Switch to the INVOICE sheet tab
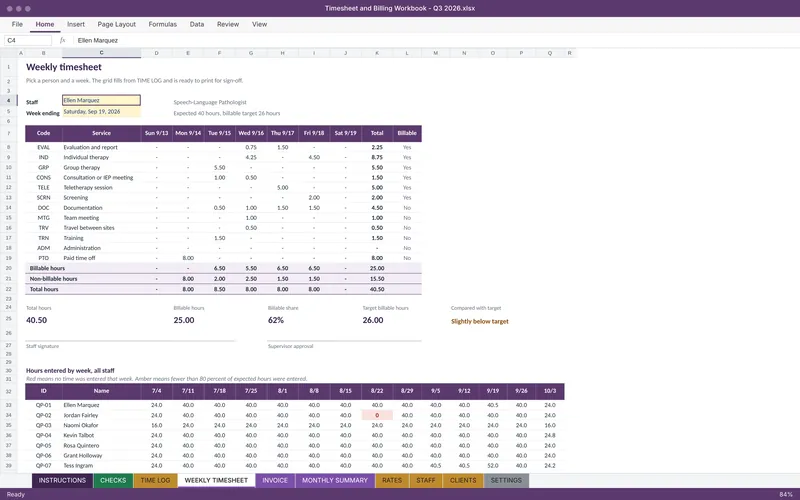800x500 pixels. click(x=275, y=481)
